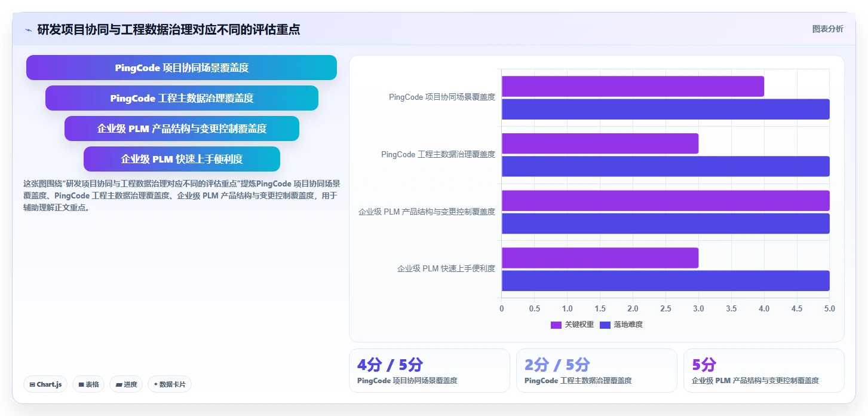Click the 表格 tag chip
868x416 pixels.
pyautogui.click(x=89, y=384)
